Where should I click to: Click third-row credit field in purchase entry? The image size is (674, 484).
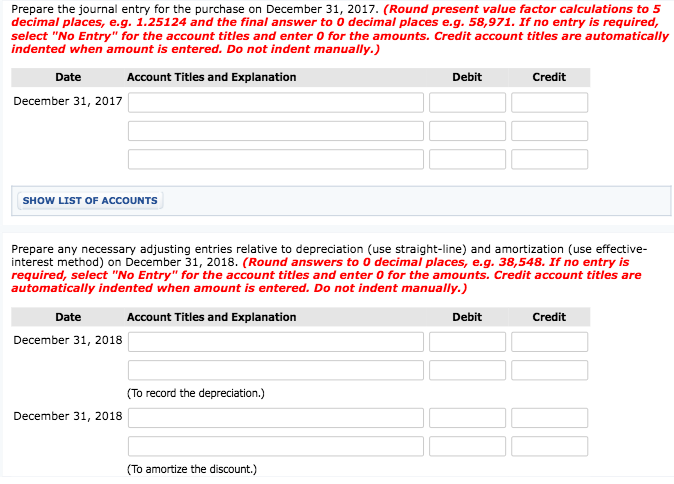549,159
